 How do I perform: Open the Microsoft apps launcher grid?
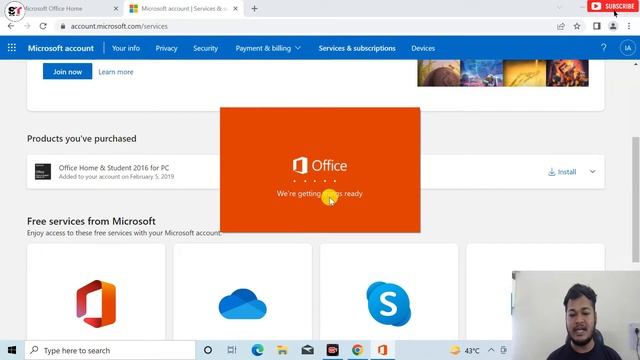point(12,48)
